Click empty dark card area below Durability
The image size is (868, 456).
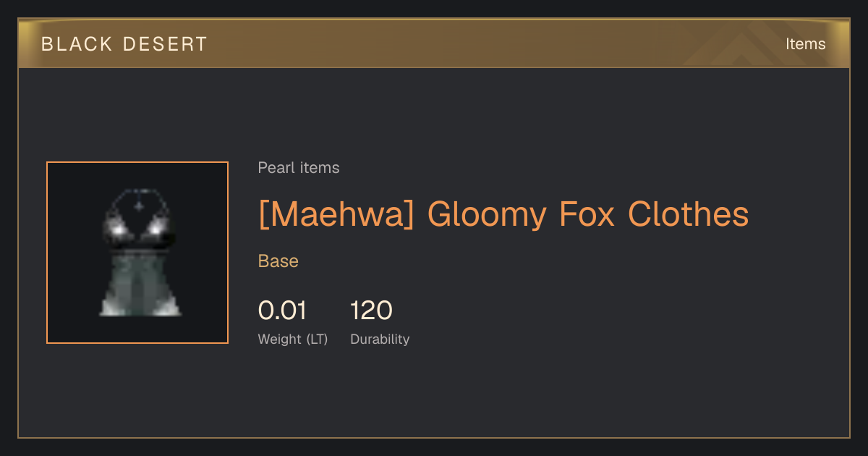tap(434, 394)
